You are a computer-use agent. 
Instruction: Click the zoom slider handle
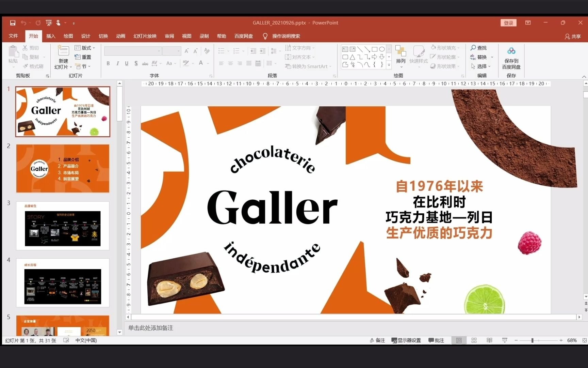[x=532, y=340]
